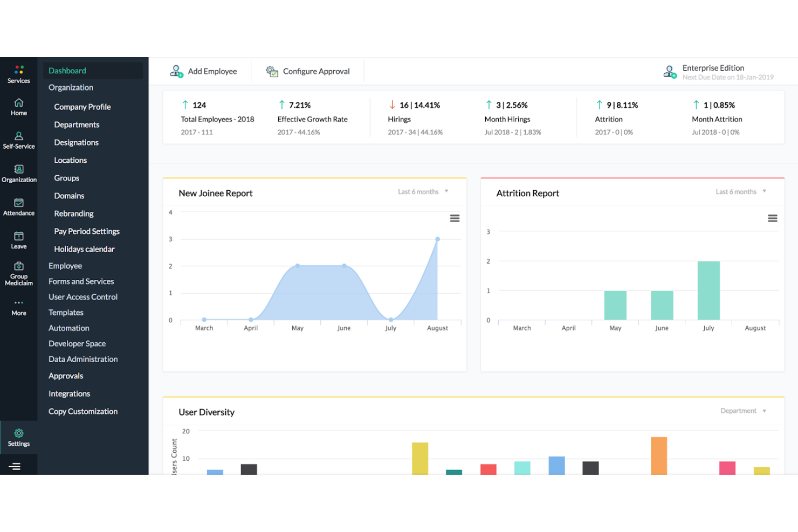Viewport: 798px width, 532px height.
Task: Open Settings gear in sidebar
Action: 19,433
